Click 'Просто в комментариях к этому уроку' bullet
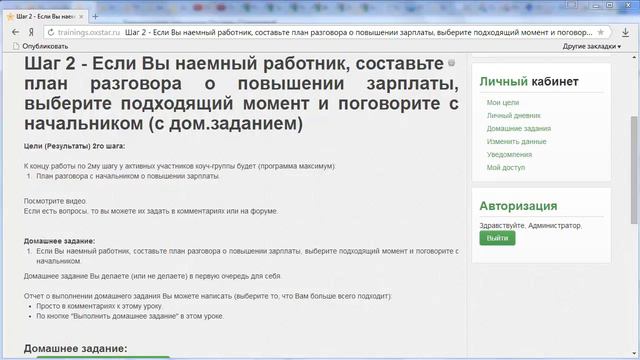The height and width of the screenshot is (360, 640). 99,306
